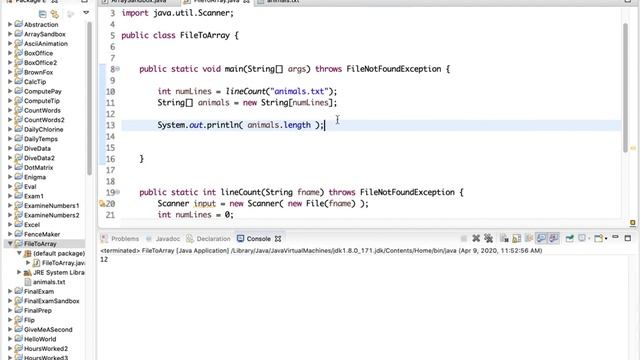Click the (default package) icon

coord(28,253)
